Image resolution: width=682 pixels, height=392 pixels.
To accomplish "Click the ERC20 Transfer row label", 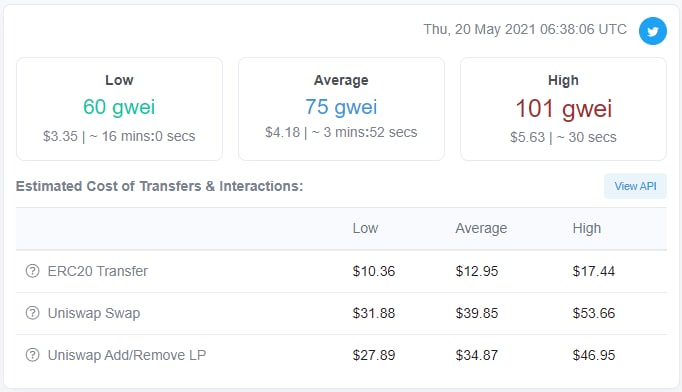I will [x=98, y=271].
